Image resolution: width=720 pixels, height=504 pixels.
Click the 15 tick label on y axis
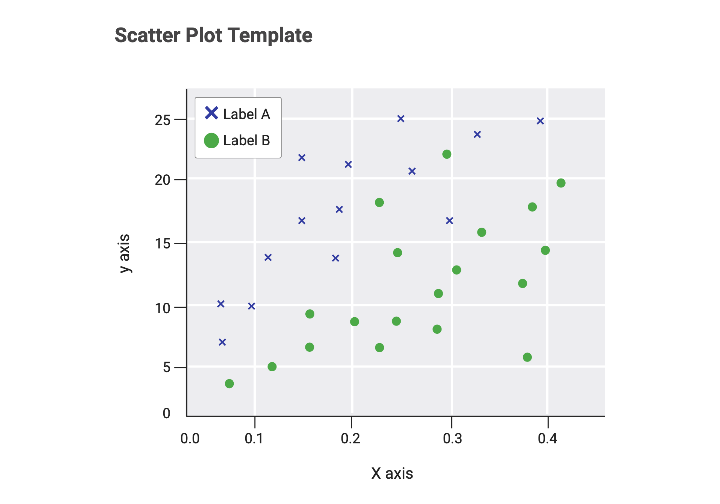coord(163,243)
